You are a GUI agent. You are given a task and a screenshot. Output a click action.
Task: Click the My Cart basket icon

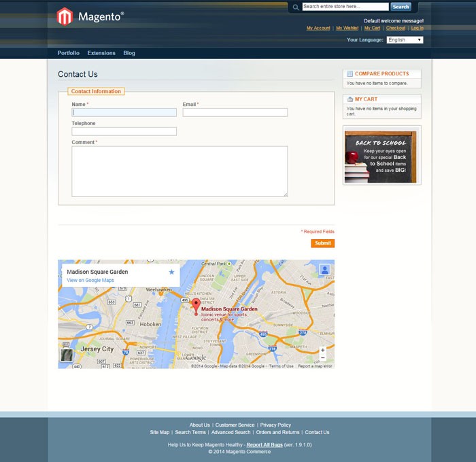click(x=350, y=99)
